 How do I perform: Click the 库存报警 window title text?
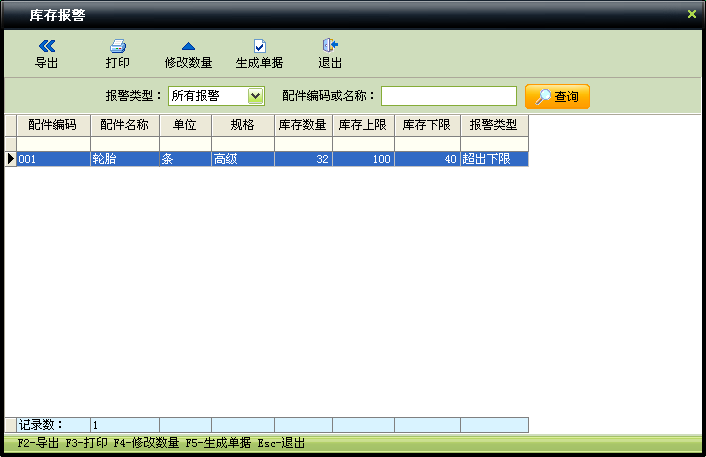[58, 15]
